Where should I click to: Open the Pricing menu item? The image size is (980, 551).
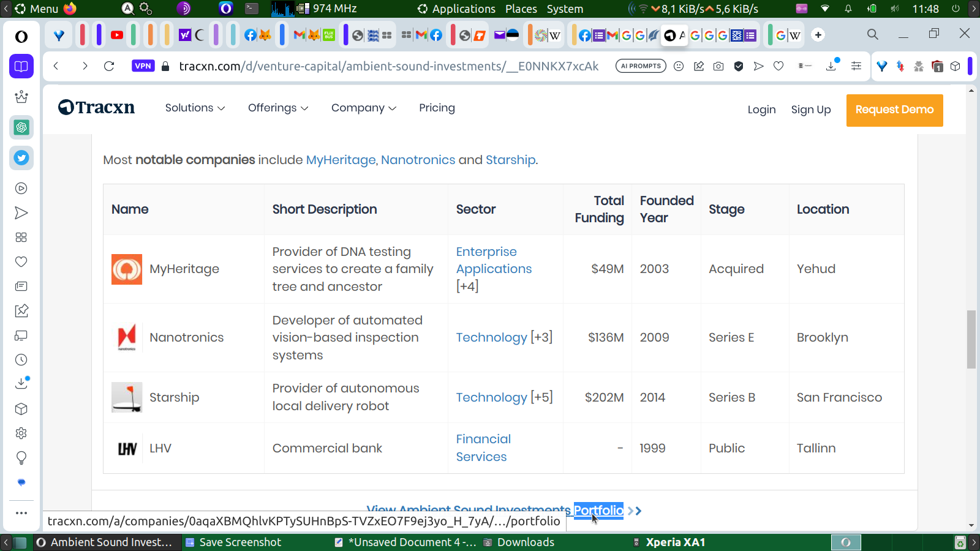click(437, 108)
